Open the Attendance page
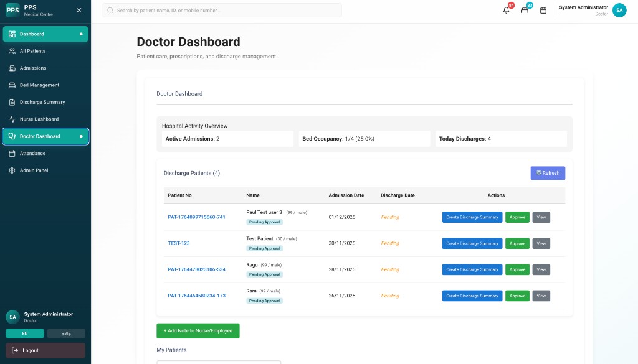 [x=45, y=154]
